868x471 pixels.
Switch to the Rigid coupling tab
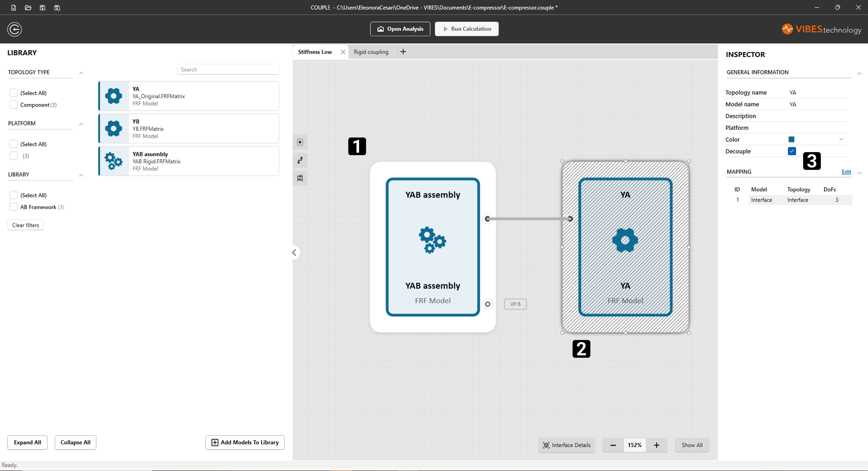371,52
